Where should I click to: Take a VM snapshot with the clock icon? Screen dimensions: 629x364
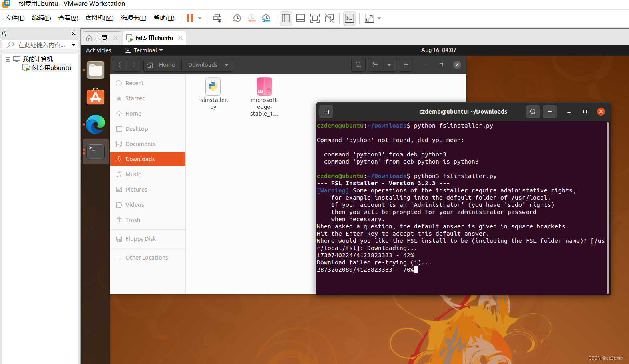pyautogui.click(x=237, y=18)
